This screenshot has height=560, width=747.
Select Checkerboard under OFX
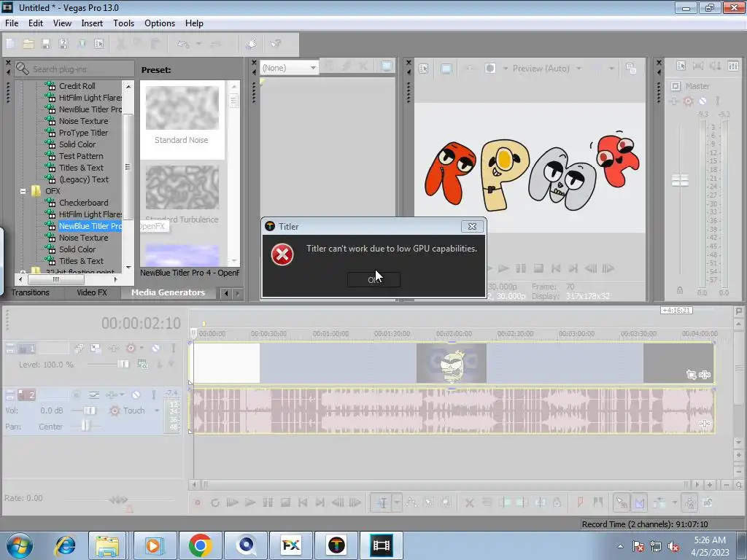point(83,203)
